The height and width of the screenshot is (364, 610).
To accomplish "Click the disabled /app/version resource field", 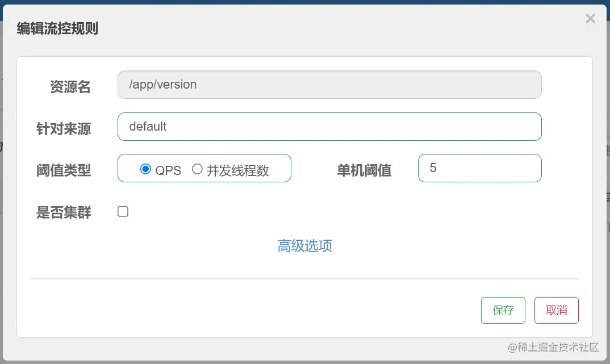I will point(329,84).
